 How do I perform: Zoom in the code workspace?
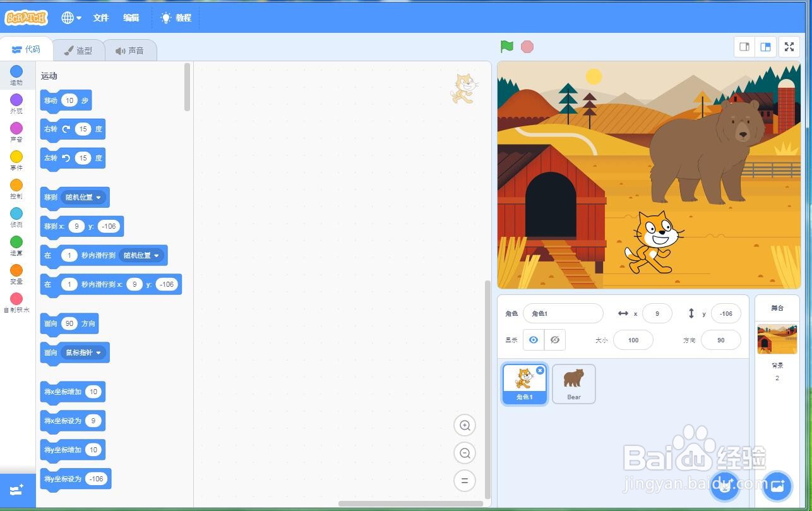click(x=465, y=425)
